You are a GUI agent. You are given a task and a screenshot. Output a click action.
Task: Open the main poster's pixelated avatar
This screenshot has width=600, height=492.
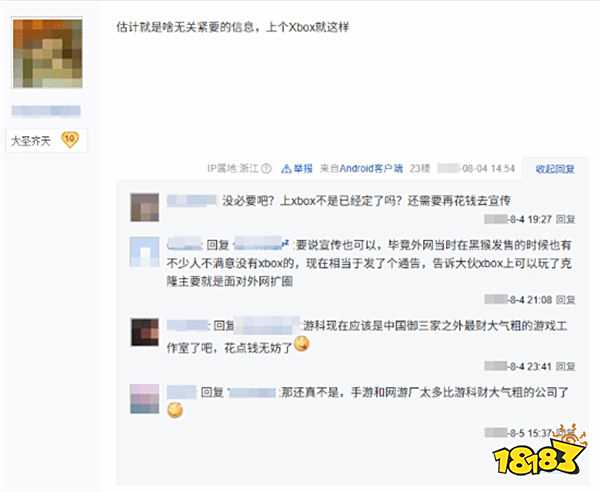click(47, 53)
